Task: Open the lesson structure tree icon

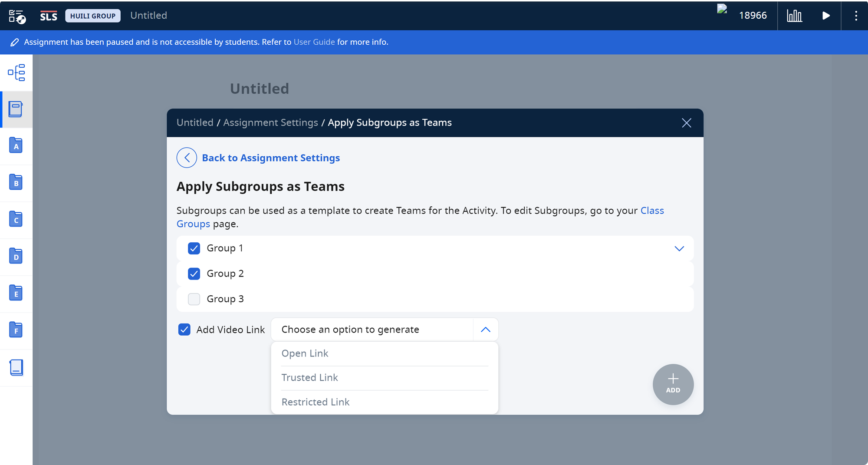Action: coord(16,73)
